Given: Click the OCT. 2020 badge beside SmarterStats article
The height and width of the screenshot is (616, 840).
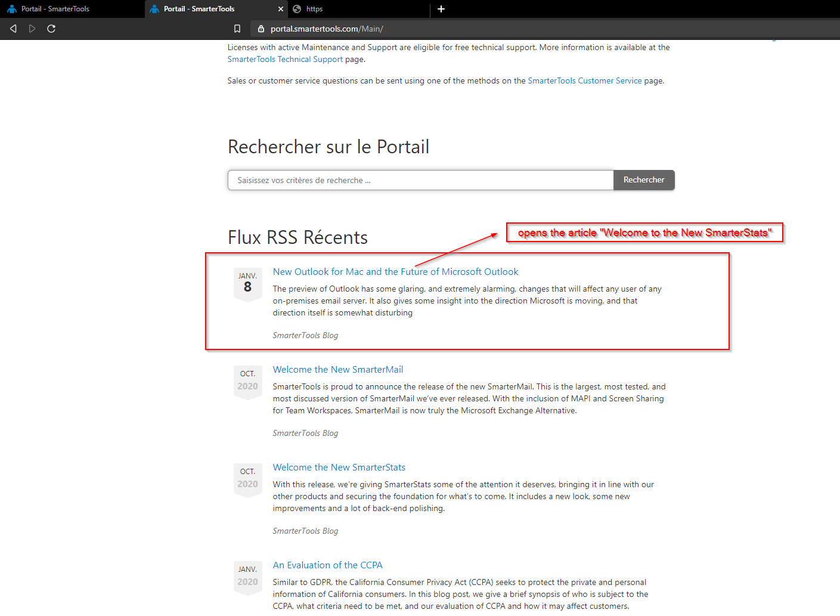Looking at the screenshot, I should (247, 479).
